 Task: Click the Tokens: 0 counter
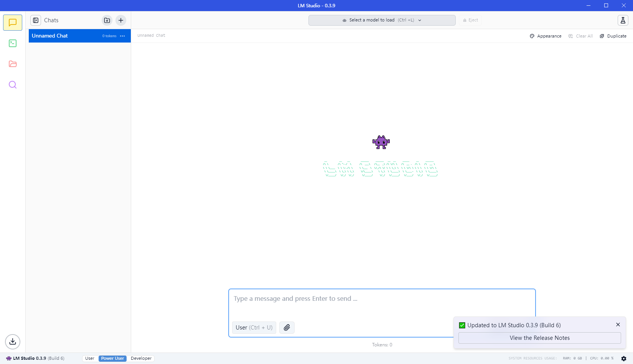[x=382, y=345]
